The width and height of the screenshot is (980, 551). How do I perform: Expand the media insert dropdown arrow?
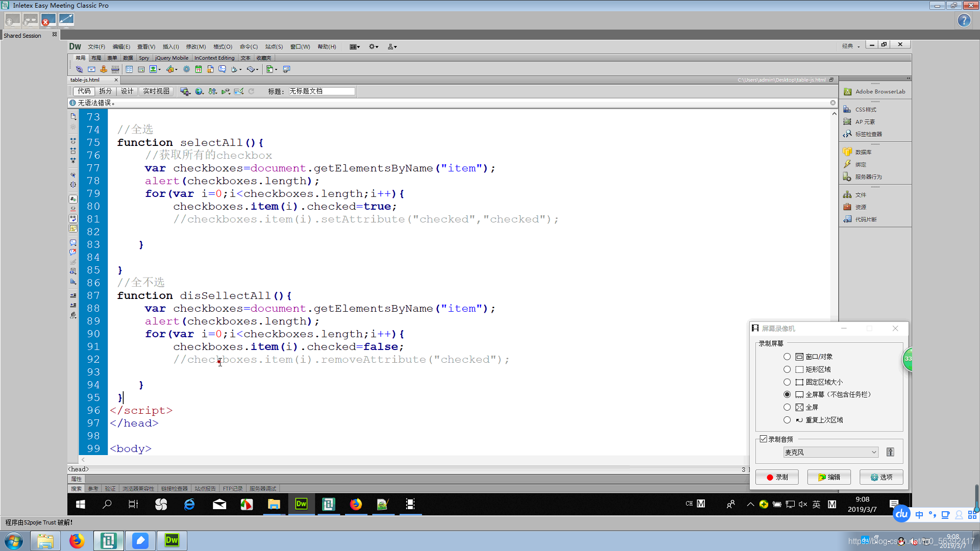(x=176, y=69)
